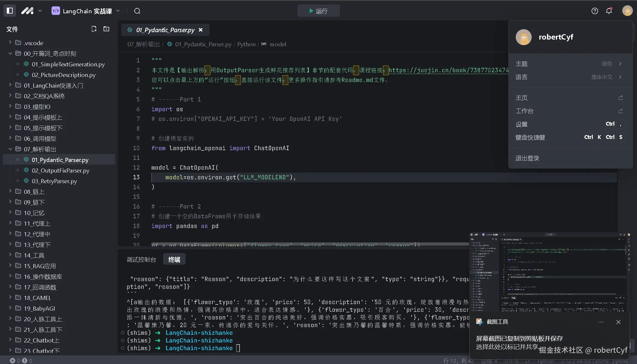The width and height of the screenshot is (637, 364).
Task: Click the MarsCode logo icon
Action: (27, 11)
